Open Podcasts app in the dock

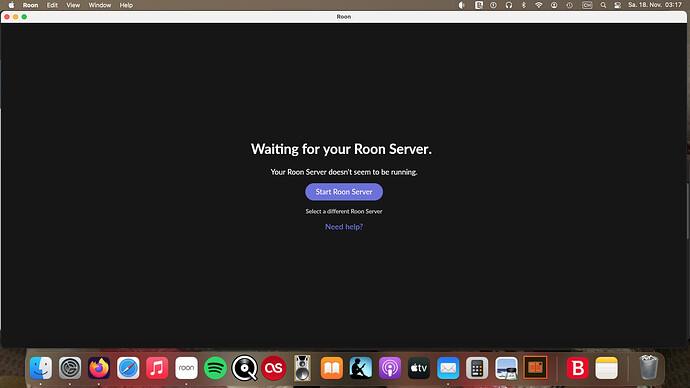[x=390, y=368]
